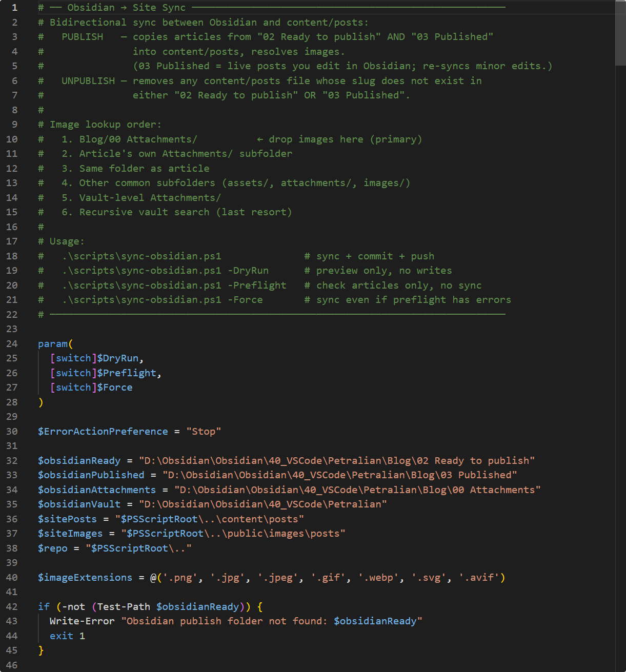This screenshot has height=672, width=626.
Task: Click the "Stop" string value
Action: (x=204, y=432)
